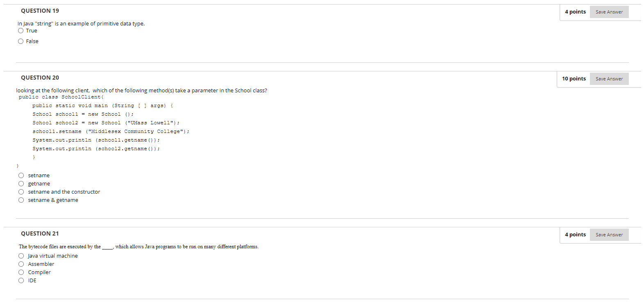Viewport: 644px width, 302px height.
Task: Click the QUESTION 21 heading
Action: (39, 233)
